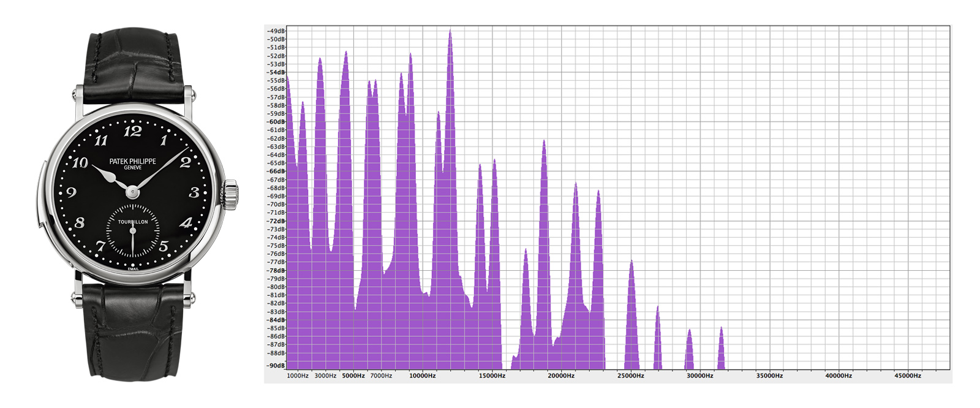Click the -63dB axis label

[x=276, y=146]
